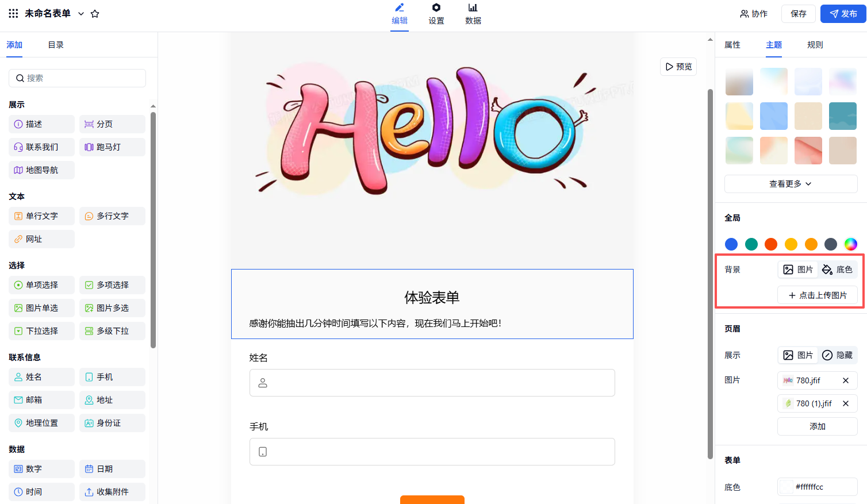
Task: Click the 搜索 search field
Action: coord(78,78)
